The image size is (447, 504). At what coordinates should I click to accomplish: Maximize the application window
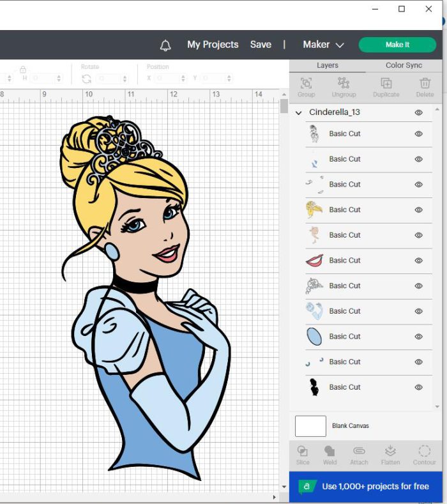[402, 9]
